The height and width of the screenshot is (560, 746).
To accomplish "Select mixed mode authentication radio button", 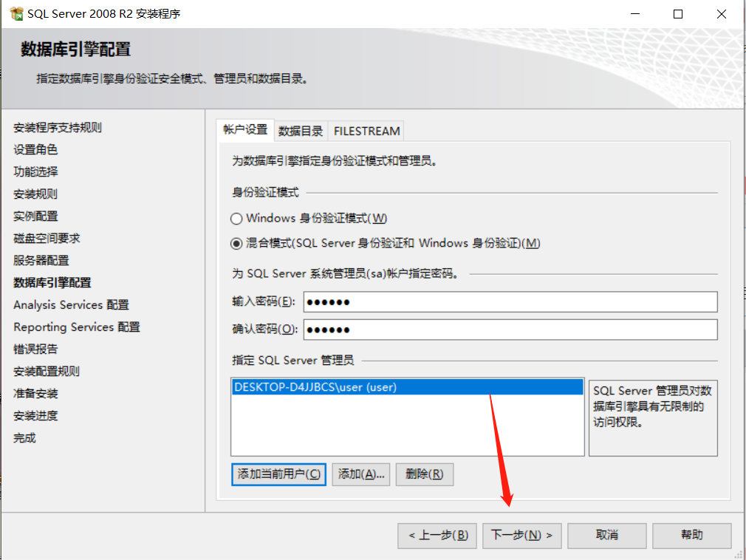I will click(x=236, y=244).
